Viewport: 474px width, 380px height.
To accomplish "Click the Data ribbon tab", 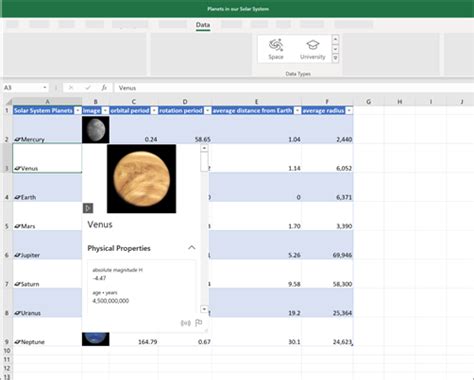I will click(203, 25).
